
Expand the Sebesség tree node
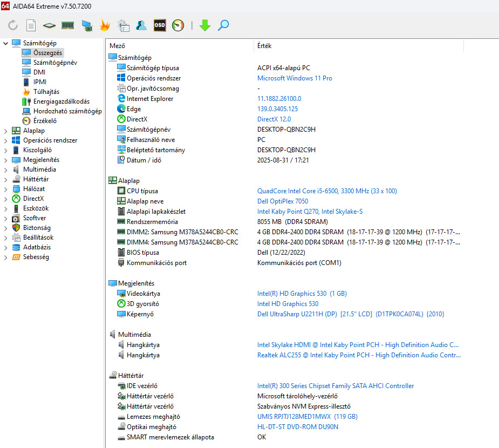[6, 257]
